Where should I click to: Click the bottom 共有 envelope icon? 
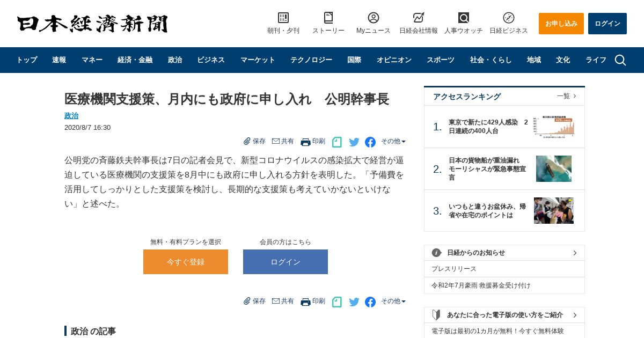coord(276,301)
